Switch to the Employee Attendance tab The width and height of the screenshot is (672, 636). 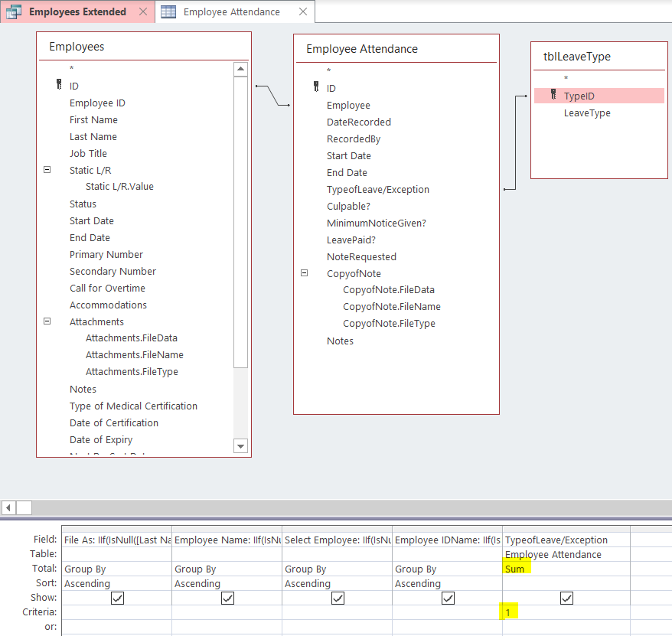[231, 11]
